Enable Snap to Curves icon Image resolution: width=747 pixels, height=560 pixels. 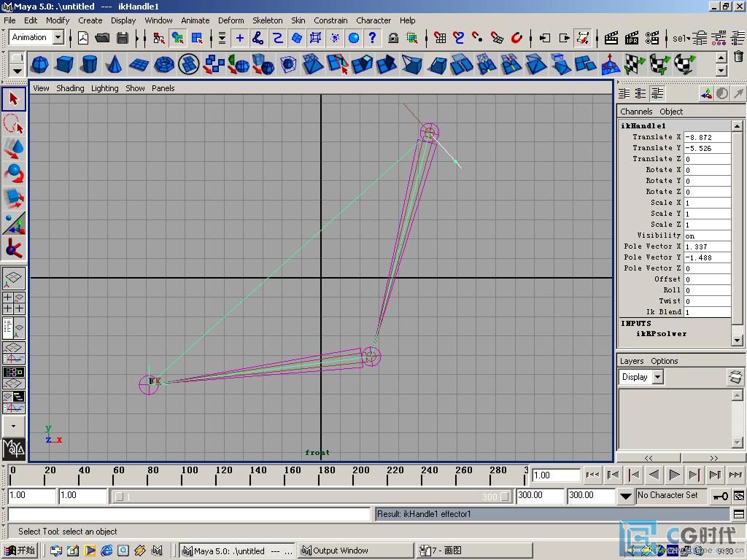pos(460,38)
